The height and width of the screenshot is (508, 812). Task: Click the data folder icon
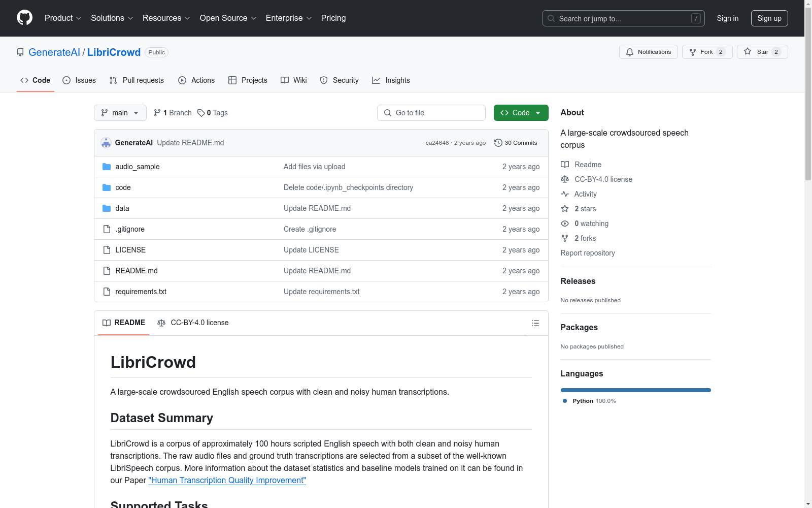tap(107, 208)
